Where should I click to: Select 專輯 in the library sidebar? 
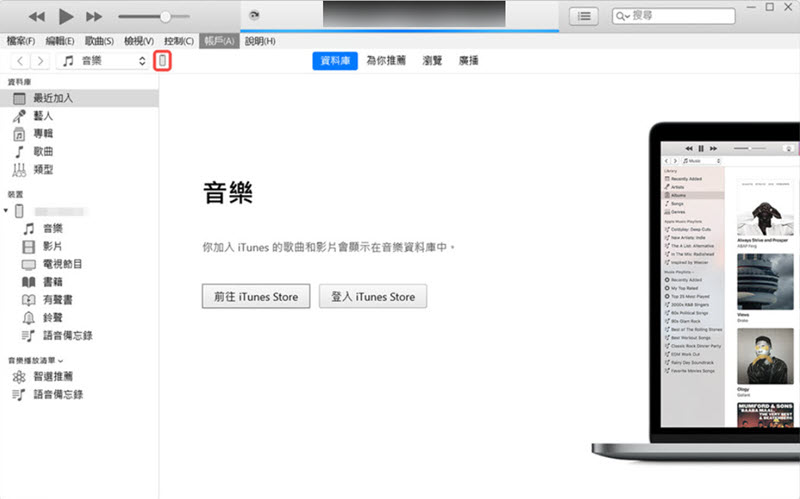[79, 134]
